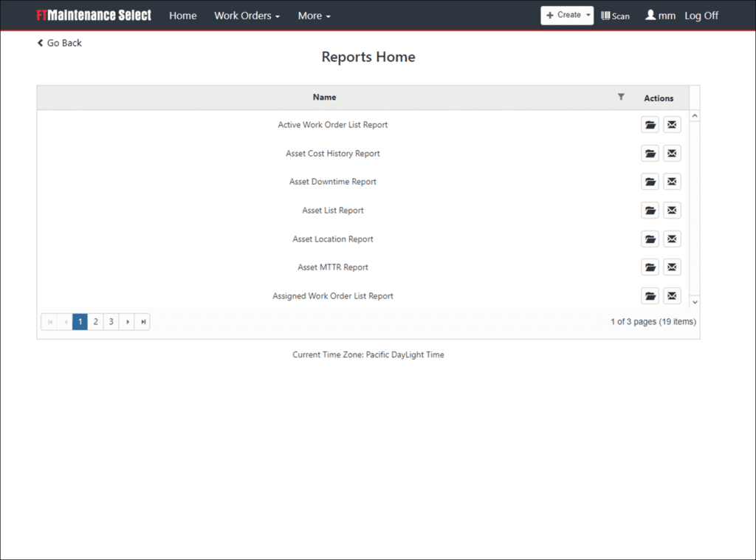This screenshot has width=756, height=560.
Task: Click the Log Off link
Action: tap(701, 16)
